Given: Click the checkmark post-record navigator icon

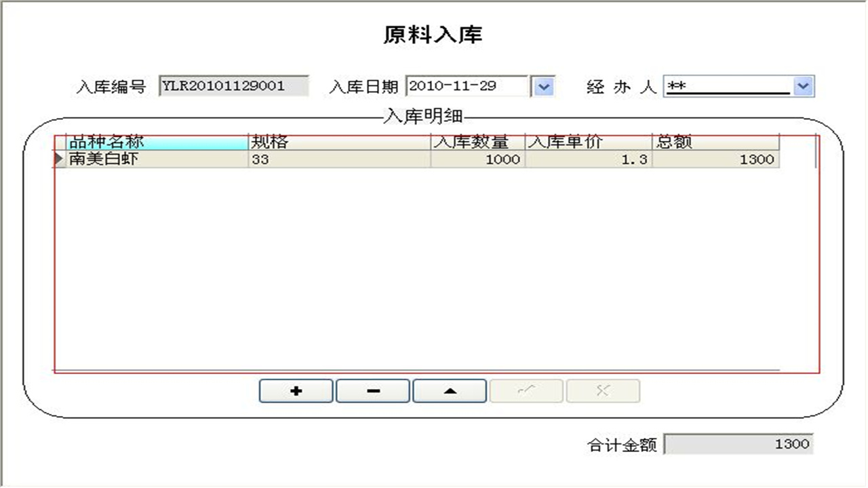Looking at the screenshot, I should point(526,390).
